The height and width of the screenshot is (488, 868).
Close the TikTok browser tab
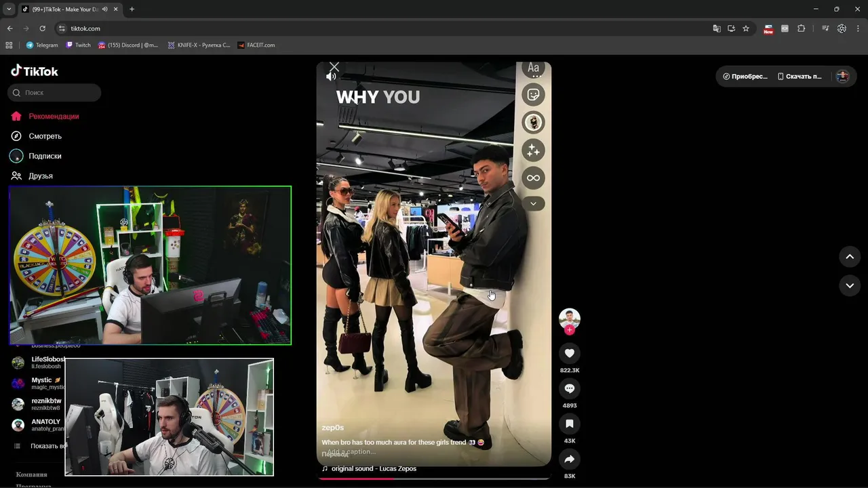point(116,9)
